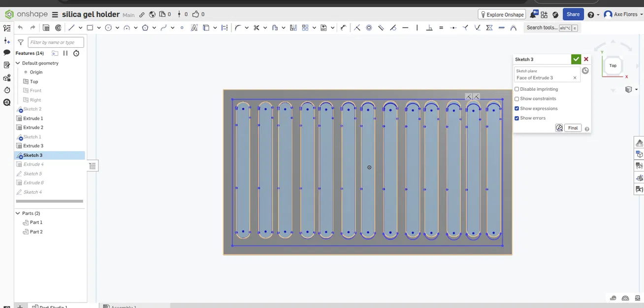Add a custom feature in feature list header
Screen dimensions: 644x308
55,53
